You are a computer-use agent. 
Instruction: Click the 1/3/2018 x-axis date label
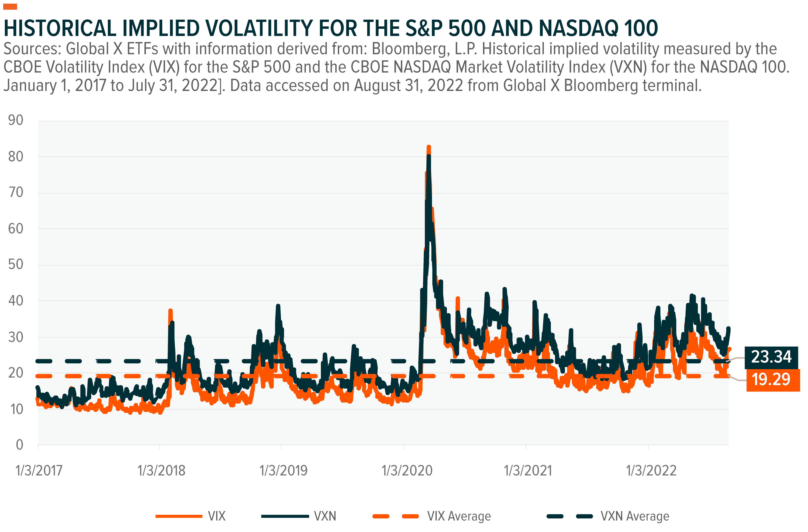[161, 471]
